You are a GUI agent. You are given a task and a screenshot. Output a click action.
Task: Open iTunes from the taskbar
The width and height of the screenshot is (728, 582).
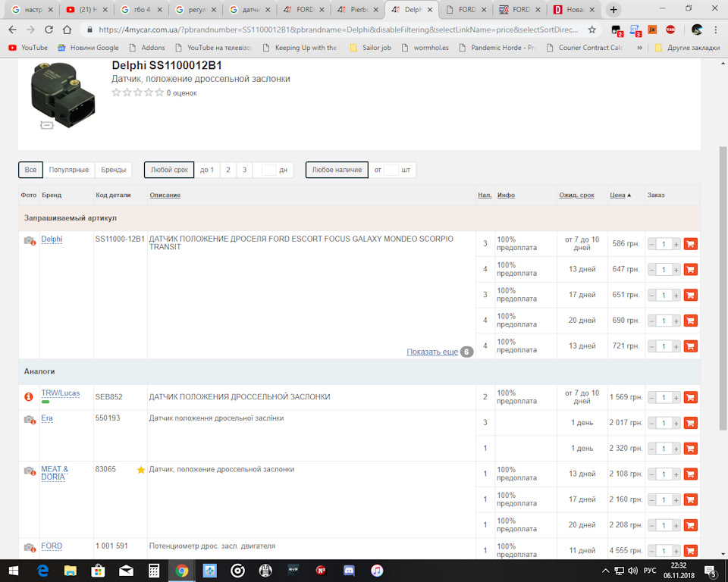377,571
